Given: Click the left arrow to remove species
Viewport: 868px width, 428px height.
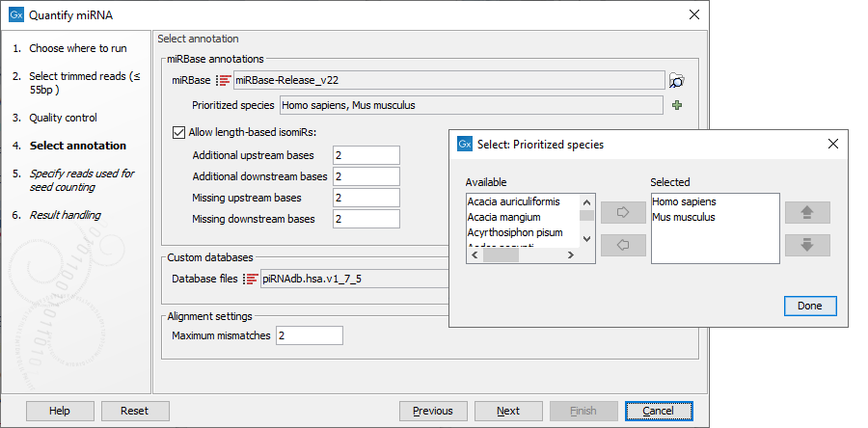Looking at the screenshot, I should (x=623, y=245).
